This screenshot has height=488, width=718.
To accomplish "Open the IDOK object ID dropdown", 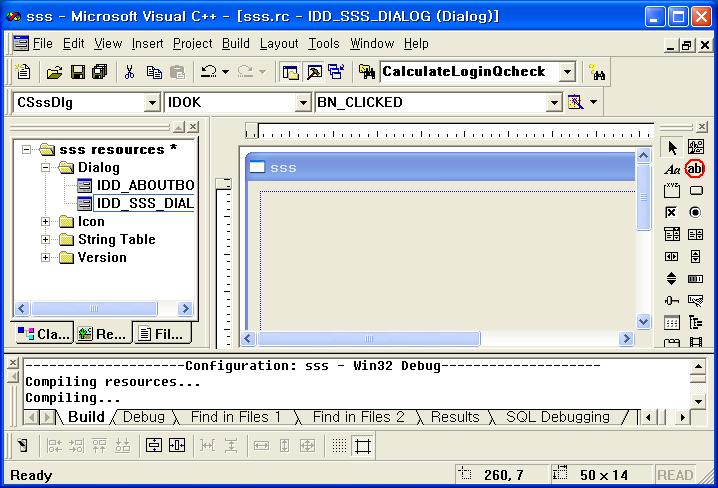I will (x=303, y=103).
